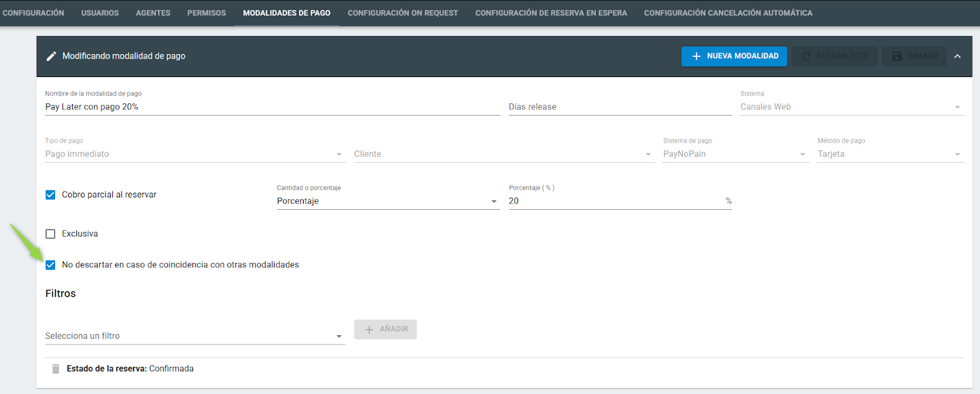Open the Cliente dropdown

504,154
